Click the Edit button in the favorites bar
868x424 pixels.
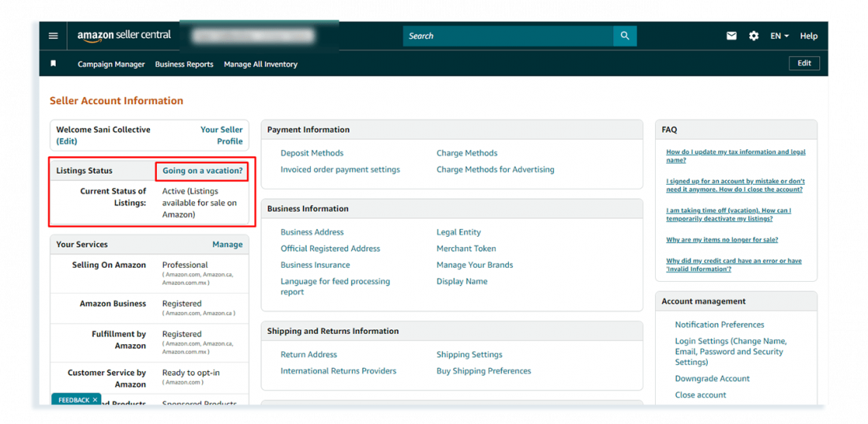click(804, 63)
